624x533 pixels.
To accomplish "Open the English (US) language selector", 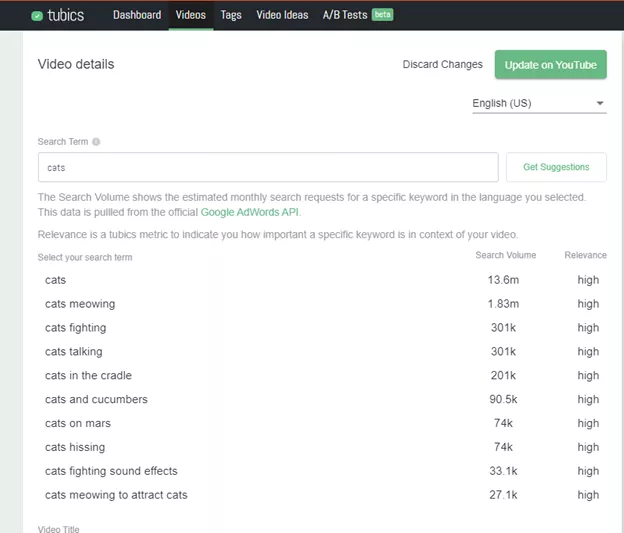I will point(539,103).
